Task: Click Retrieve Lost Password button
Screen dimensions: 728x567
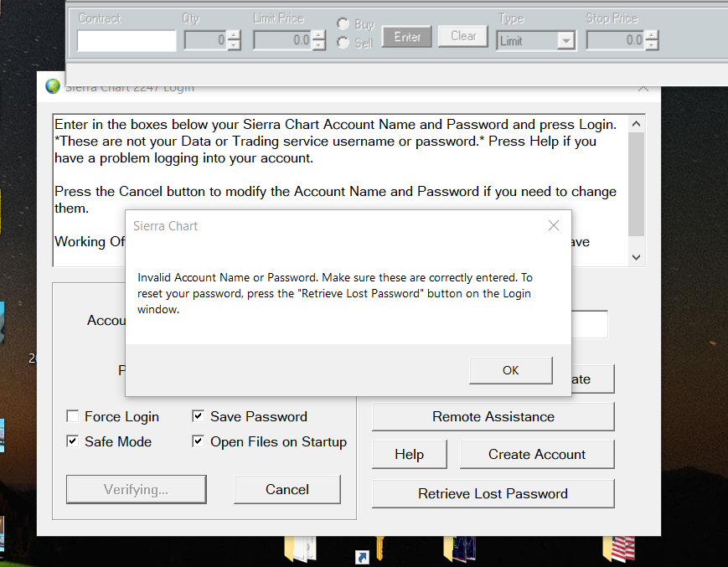Action: point(493,493)
